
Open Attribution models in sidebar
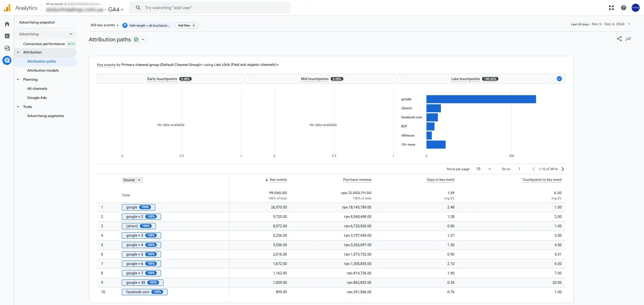point(43,71)
